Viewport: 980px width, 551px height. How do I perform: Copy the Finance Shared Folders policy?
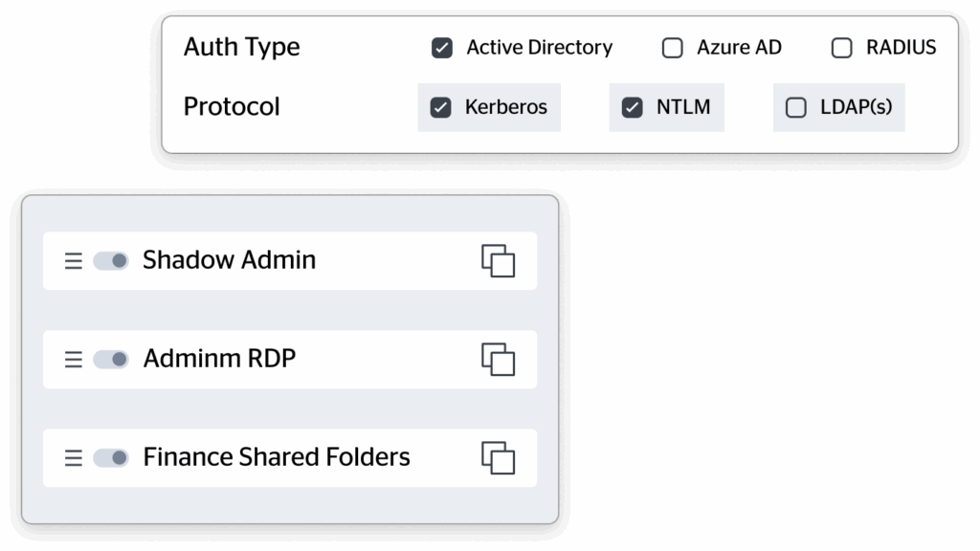coord(498,458)
